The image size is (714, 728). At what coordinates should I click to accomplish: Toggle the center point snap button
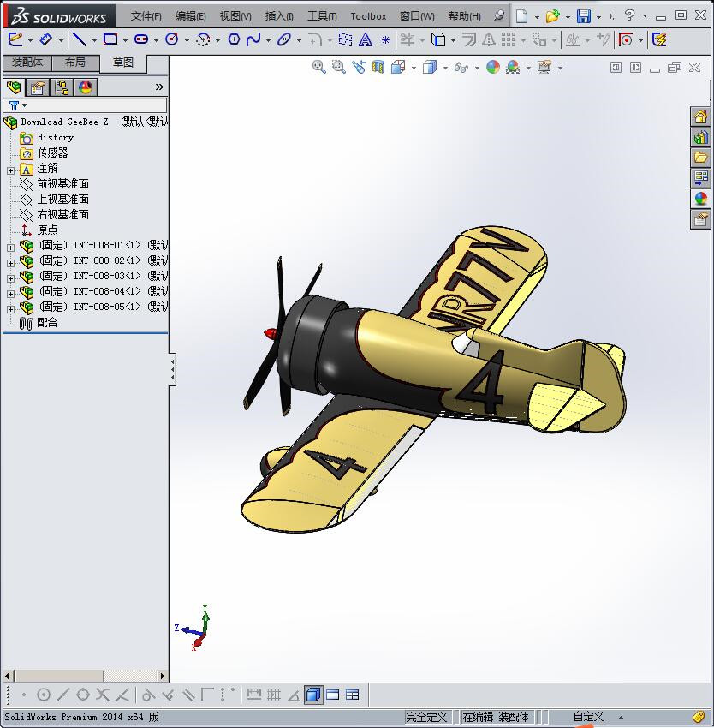tap(44, 695)
